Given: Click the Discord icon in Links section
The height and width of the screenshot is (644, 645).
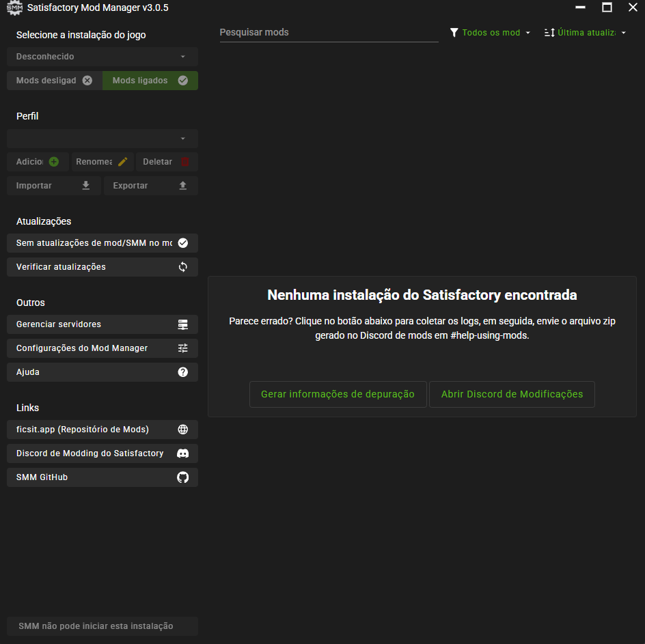Looking at the screenshot, I should (x=182, y=453).
